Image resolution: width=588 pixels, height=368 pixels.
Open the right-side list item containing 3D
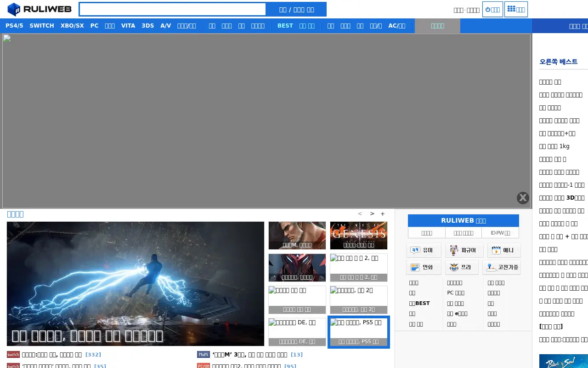point(562,198)
